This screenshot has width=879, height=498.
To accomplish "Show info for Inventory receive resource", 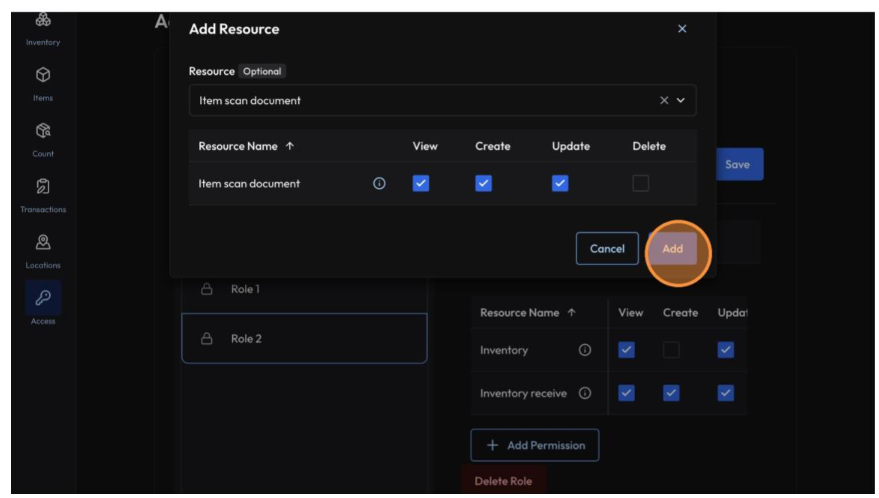I will click(x=585, y=393).
